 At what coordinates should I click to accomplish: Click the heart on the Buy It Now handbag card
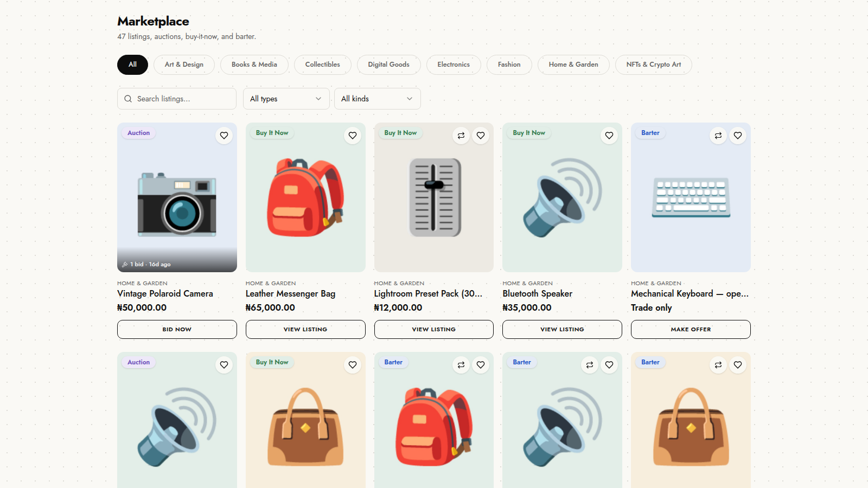pos(353,365)
